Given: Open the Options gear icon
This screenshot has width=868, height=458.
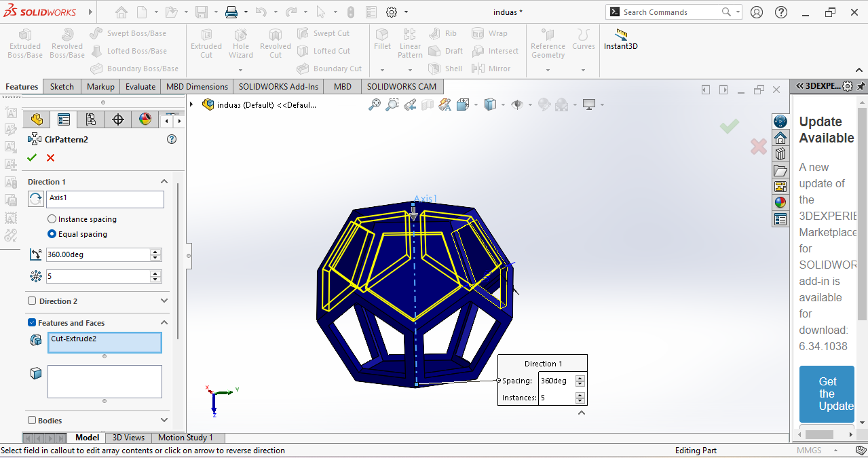Looking at the screenshot, I should point(392,12).
